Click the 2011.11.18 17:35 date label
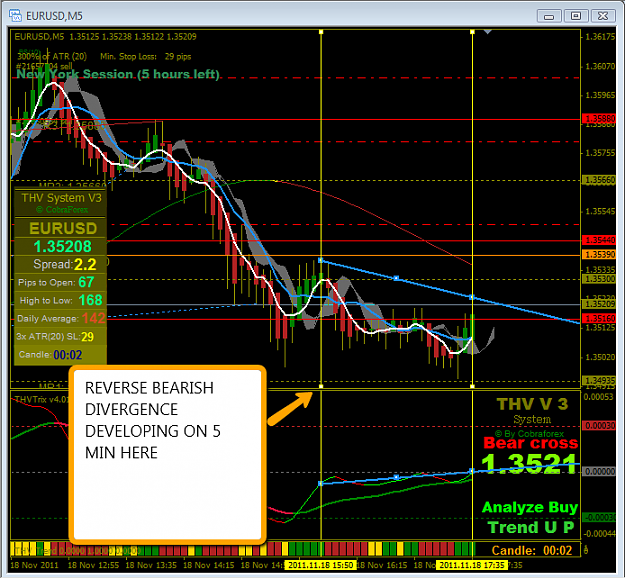 472,565
